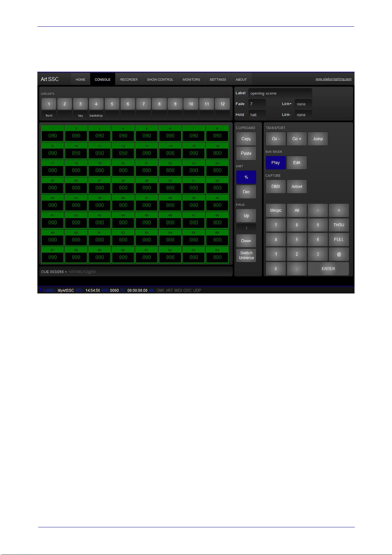Select group 4 button labeled backdrop
This screenshot has width=392, height=555.
pyautogui.click(x=96, y=104)
